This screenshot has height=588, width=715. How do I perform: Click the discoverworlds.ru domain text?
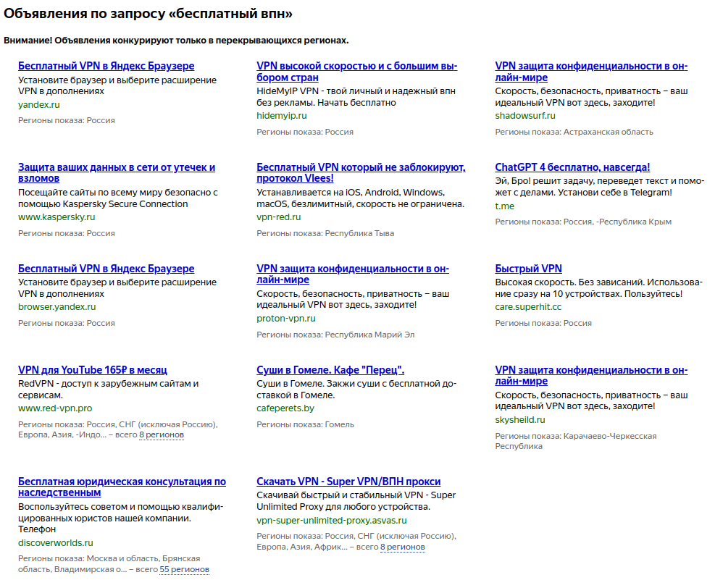(56, 543)
